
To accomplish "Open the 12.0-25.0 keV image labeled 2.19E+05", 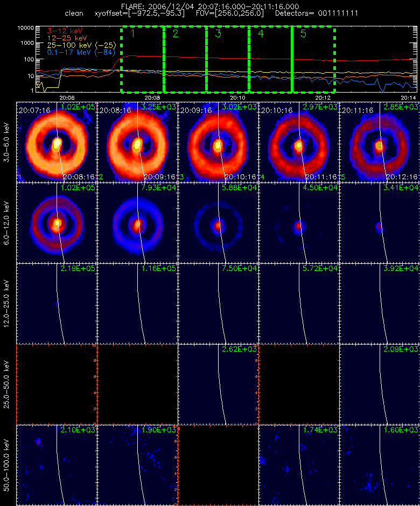I will tap(57, 304).
